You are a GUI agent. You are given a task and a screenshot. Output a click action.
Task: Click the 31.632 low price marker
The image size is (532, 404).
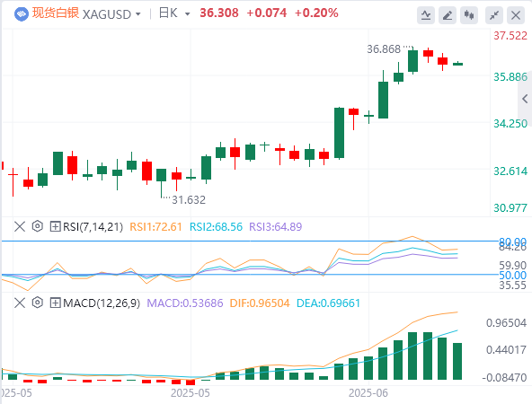point(189,199)
